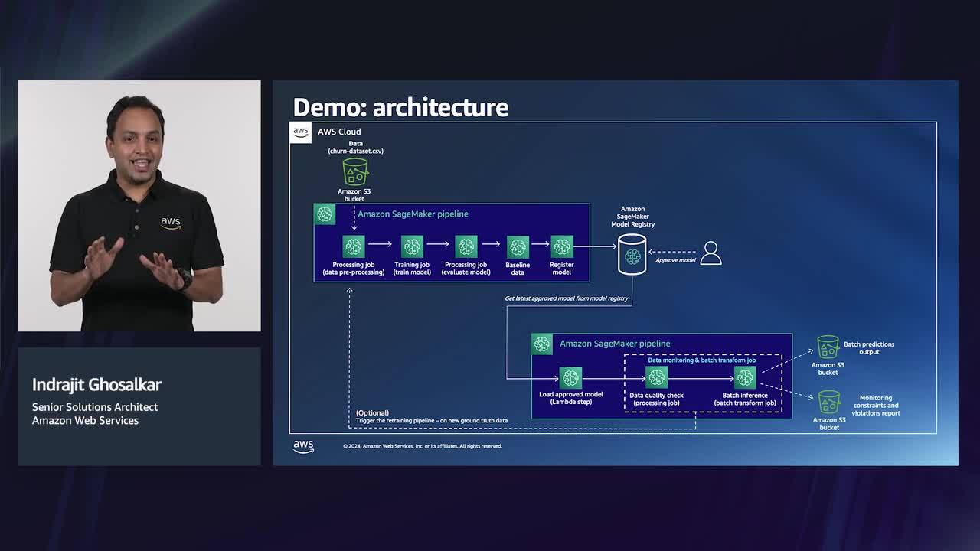Image resolution: width=980 pixels, height=551 pixels.
Task: Click the churn-dataset.csv data label
Action: 355,147
